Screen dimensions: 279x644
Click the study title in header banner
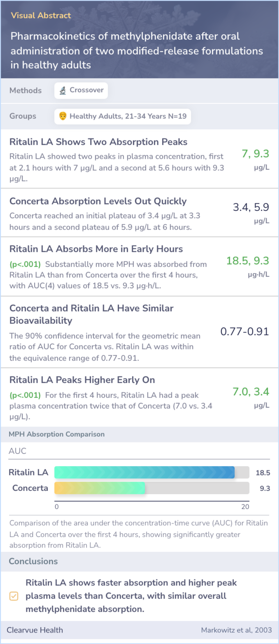pyautogui.click(x=137, y=51)
